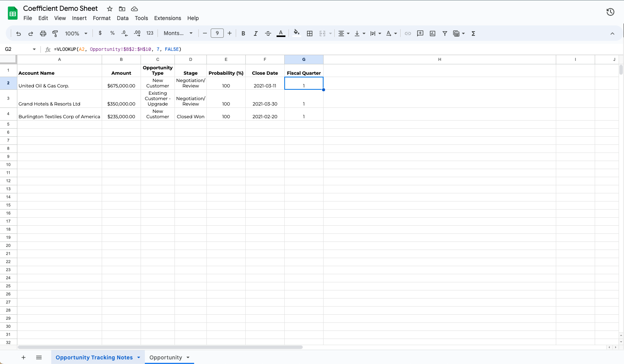Toggle strikethrough formatting
The width and height of the screenshot is (624, 364).
pyautogui.click(x=268, y=34)
